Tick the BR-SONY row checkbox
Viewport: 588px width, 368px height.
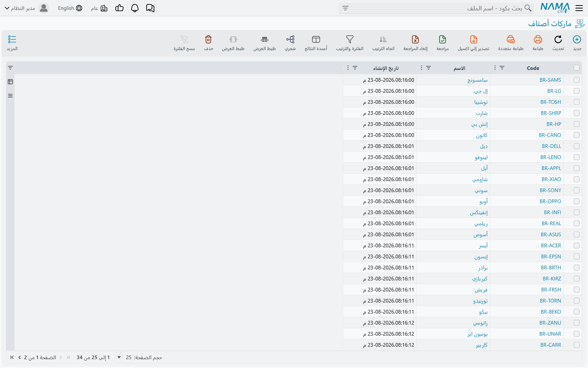tap(577, 190)
